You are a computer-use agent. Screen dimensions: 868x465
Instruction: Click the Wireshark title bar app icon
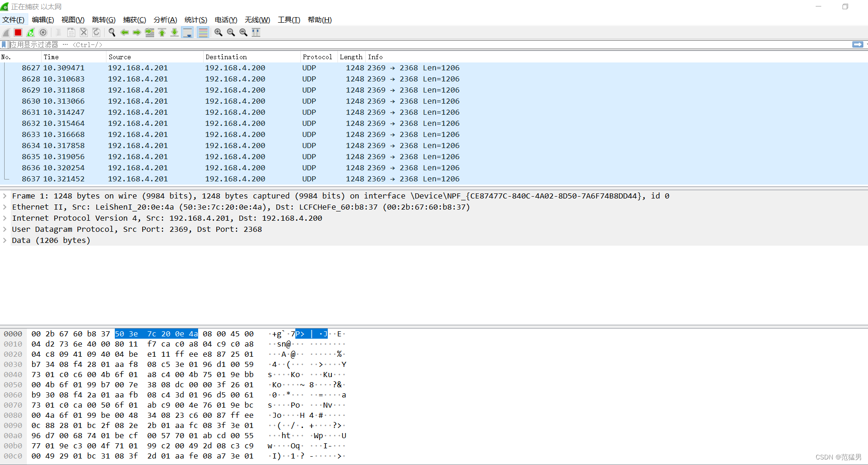(5, 7)
